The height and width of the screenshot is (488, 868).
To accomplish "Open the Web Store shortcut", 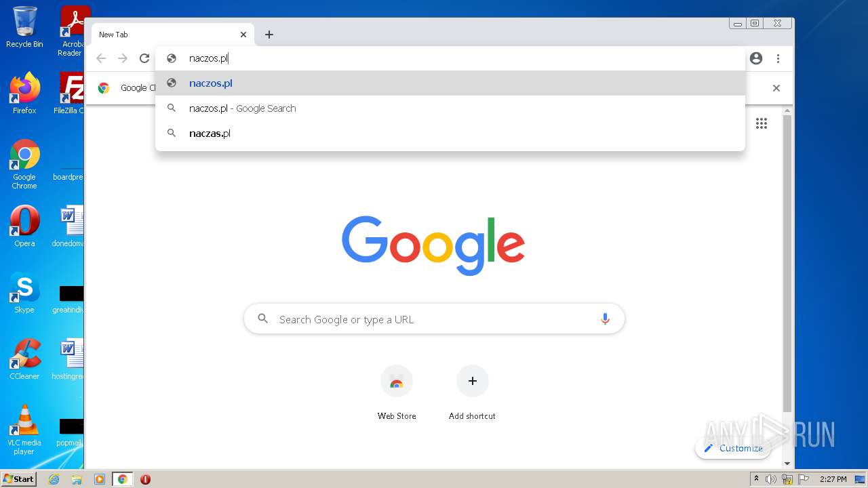I will (397, 392).
